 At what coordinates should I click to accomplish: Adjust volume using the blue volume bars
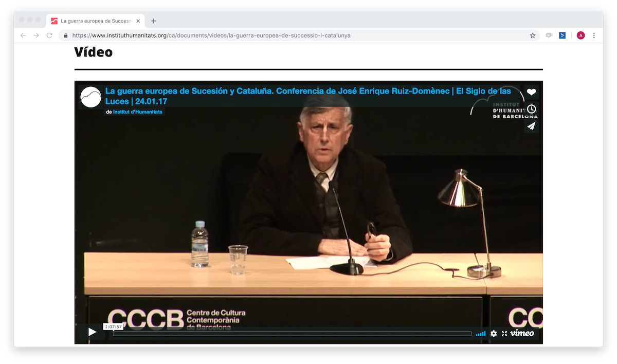tap(480, 334)
